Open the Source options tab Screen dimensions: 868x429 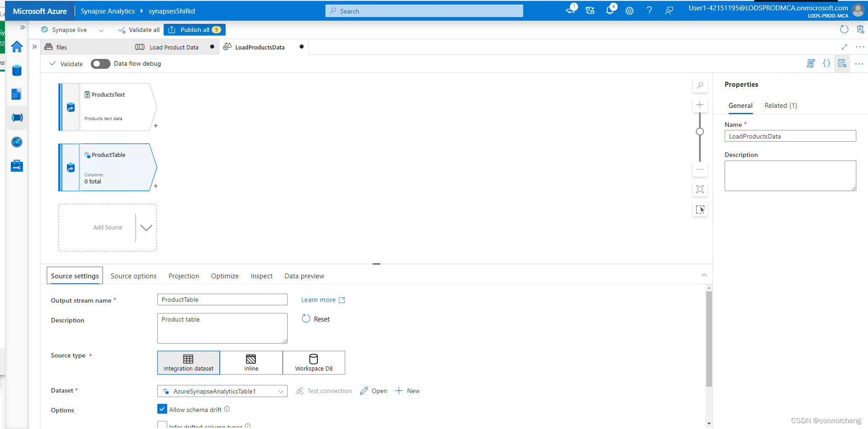pos(134,276)
